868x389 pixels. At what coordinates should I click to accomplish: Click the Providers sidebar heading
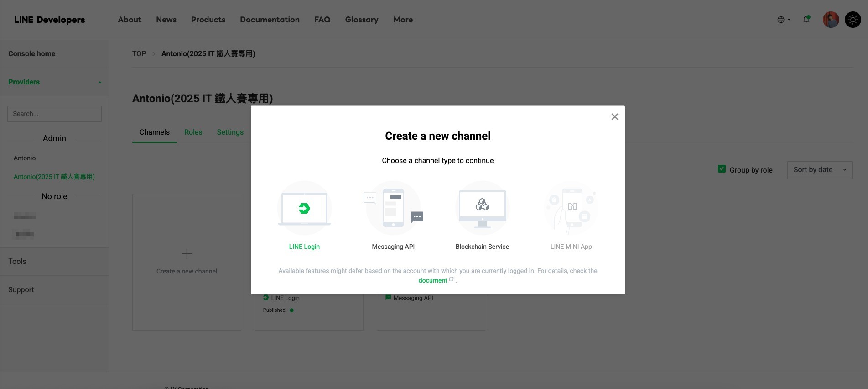tap(24, 82)
